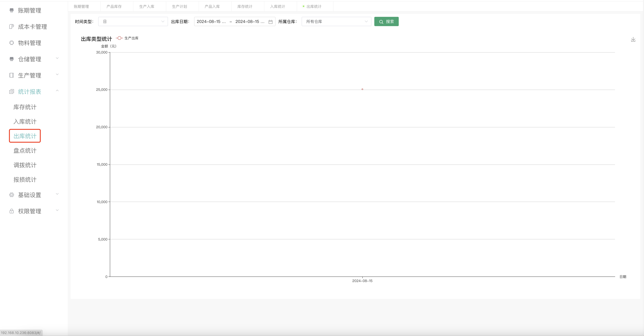Screen dimensions: 644x336
Task: Open 报损统计 in the sidebar
Action: pyautogui.click(x=25, y=179)
